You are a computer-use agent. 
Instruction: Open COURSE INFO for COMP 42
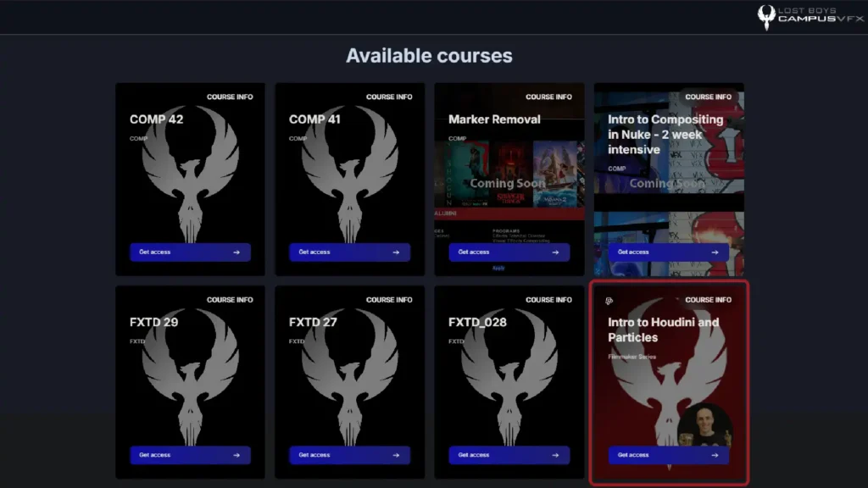click(x=230, y=97)
